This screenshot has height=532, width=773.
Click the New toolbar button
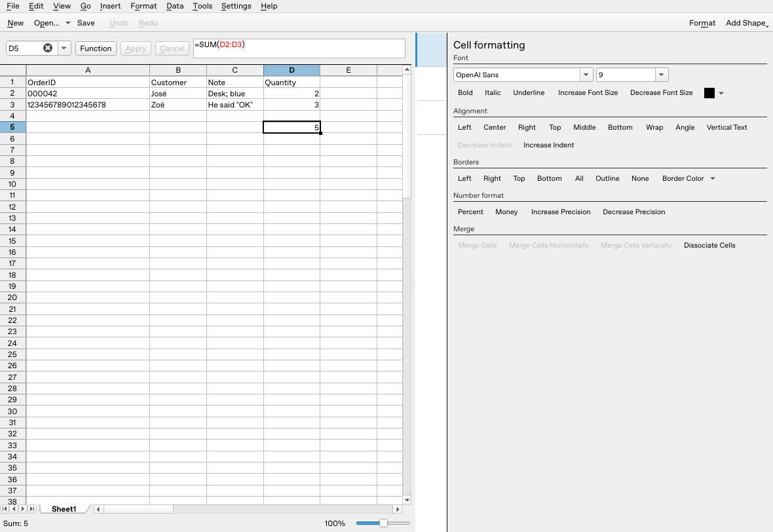pos(15,23)
